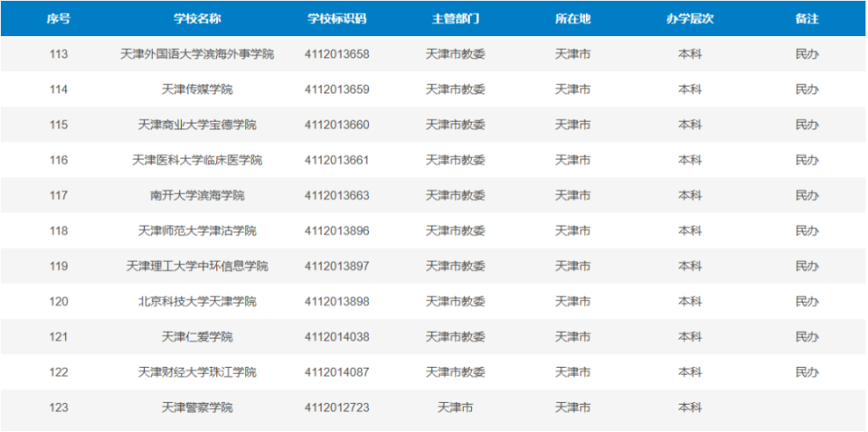Click serial number 117
The height and width of the screenshot is (432, 868).
pyautogui.click(x=59, y=196)
